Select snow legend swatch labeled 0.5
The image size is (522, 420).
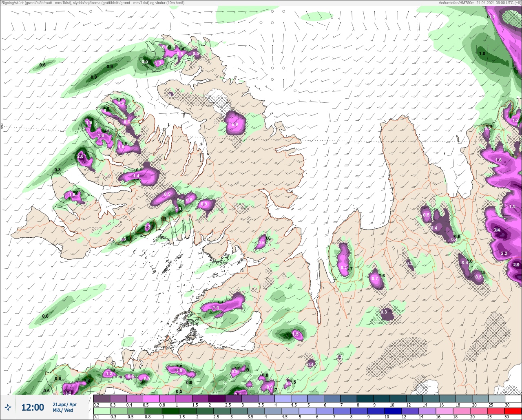click(151, 398)
